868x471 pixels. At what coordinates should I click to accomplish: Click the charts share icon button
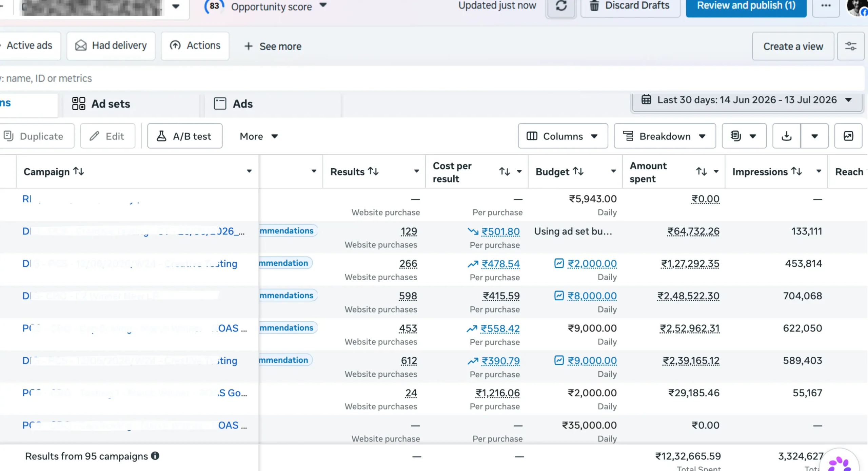click(848, 136)
